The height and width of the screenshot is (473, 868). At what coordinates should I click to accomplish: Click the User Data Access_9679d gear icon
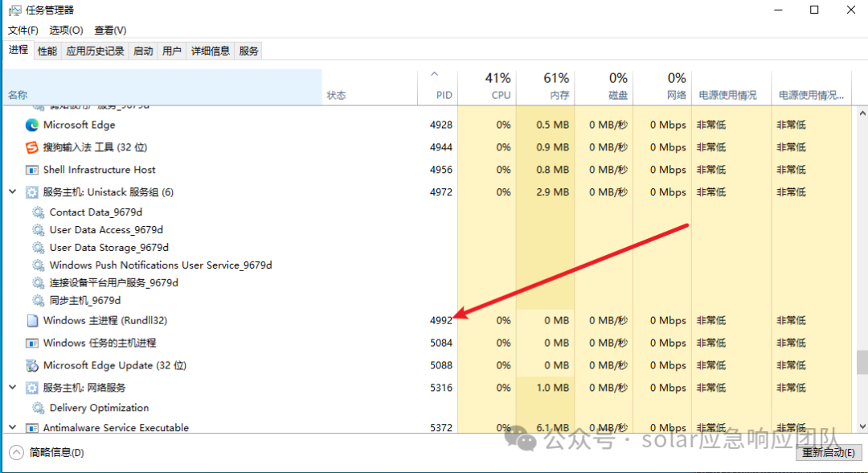click(39, 230)
